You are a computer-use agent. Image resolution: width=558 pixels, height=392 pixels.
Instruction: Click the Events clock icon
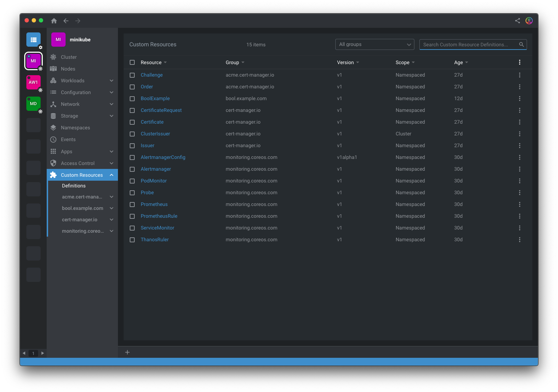[x=53, y=139]
